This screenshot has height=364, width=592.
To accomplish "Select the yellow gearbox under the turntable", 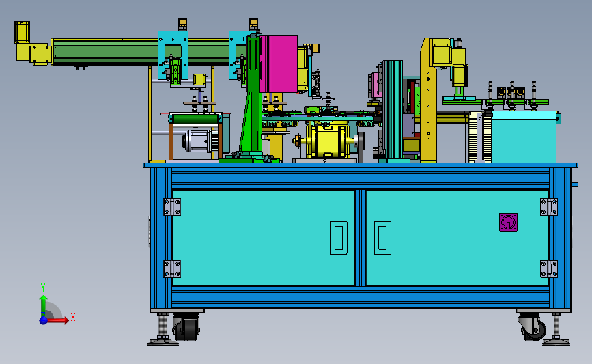I will 328,141.
